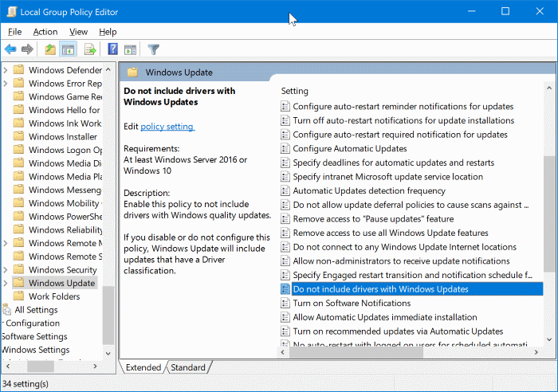Click the Local Group Policy Editor title icon

[x=12, y=12]
